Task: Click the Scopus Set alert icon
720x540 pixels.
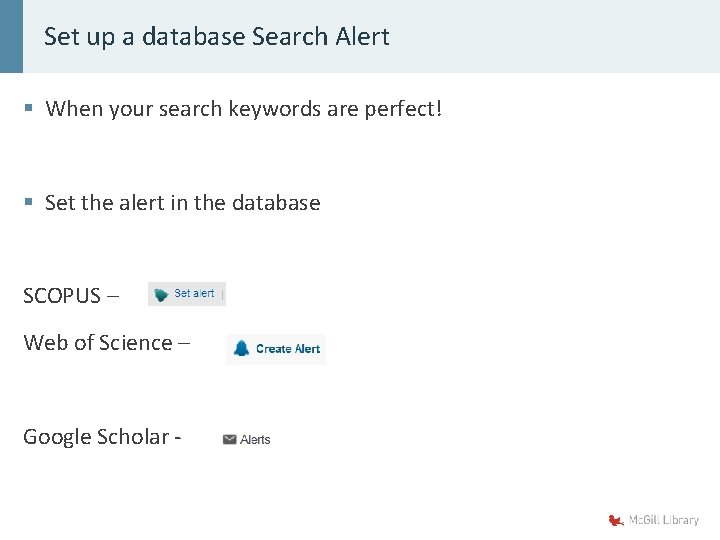Action: coord(161,295)
